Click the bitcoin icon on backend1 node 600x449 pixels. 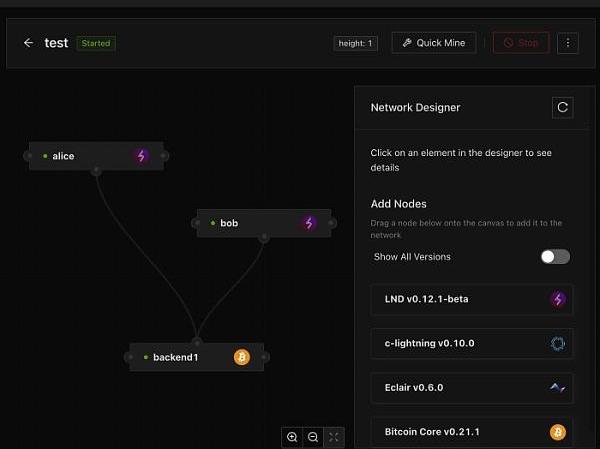[241, 357]
